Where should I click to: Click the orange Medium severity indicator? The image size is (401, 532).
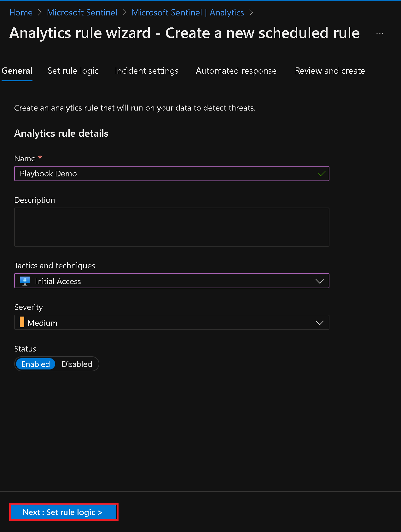coord(22,322)
